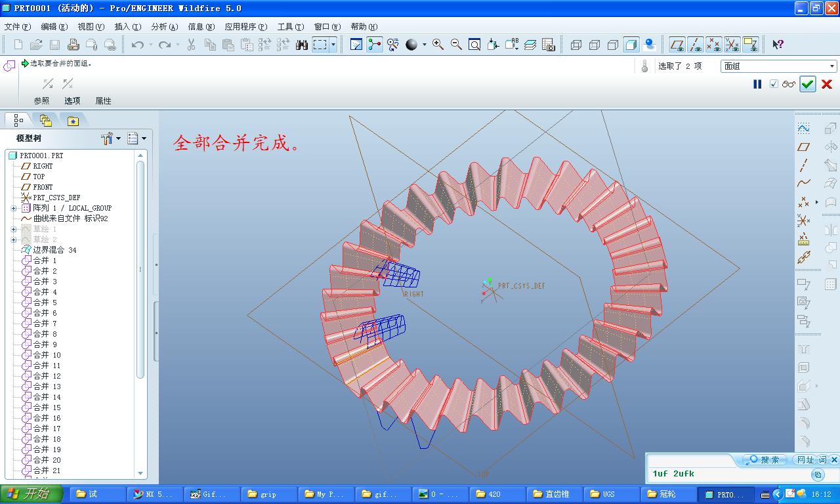Select the Coordinate System tool in right toolbar
840x504 pixels.
[803, 220]
